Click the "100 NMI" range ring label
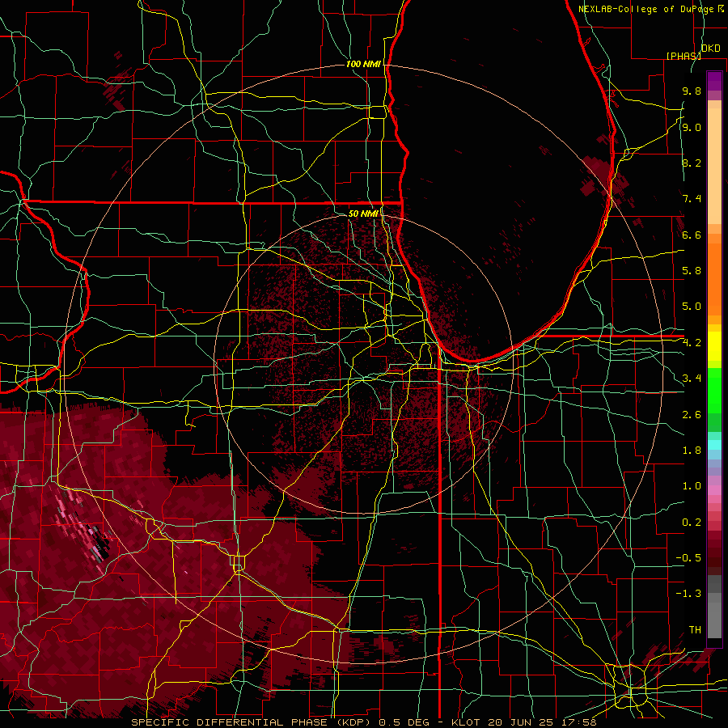Screen dimensions: 728x728 [363, 64]
